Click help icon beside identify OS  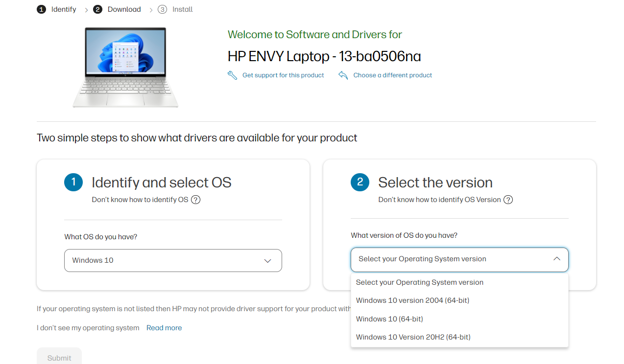pyautogui.click(x=195, y=200)
